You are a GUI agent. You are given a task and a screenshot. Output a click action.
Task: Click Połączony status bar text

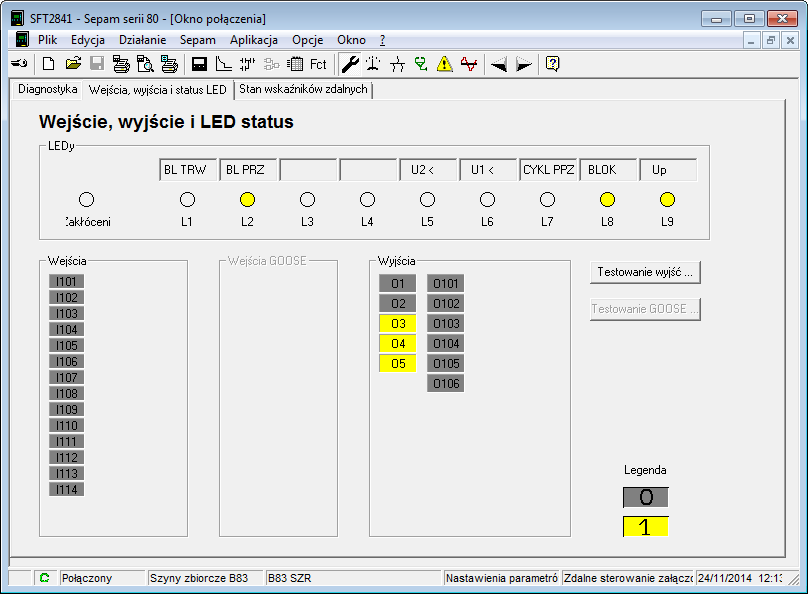pyautogui.click(x=87, y=578)
